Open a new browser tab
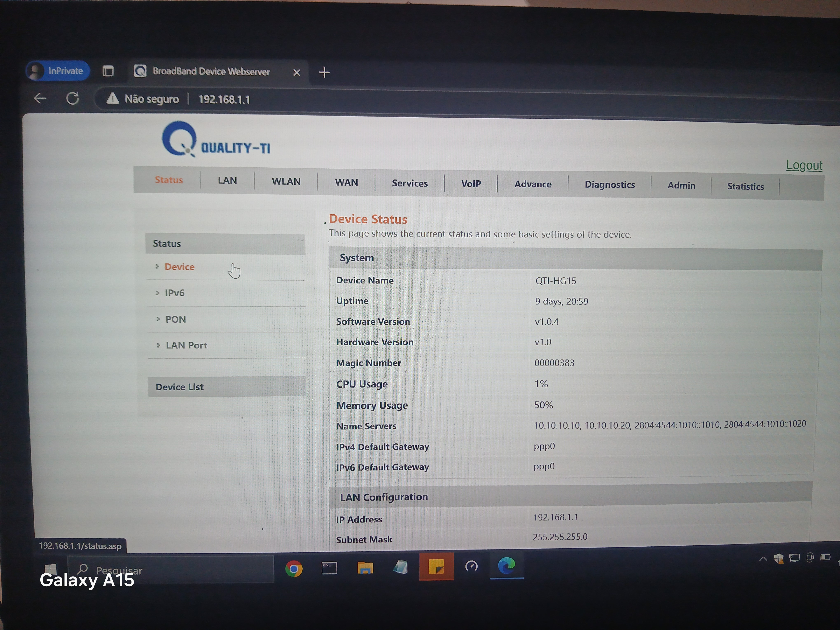Screen dimensions: 840x630 point(324,72)
